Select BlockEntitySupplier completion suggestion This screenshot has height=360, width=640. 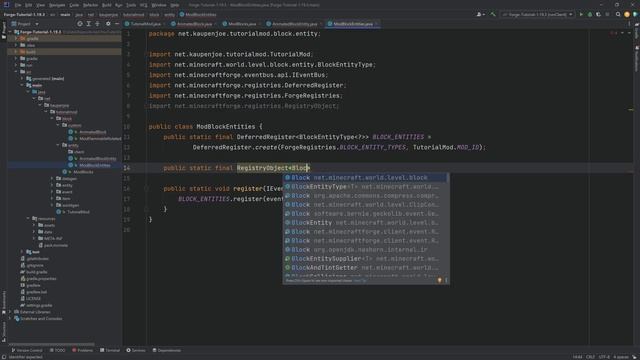click(x=366, y=258)
